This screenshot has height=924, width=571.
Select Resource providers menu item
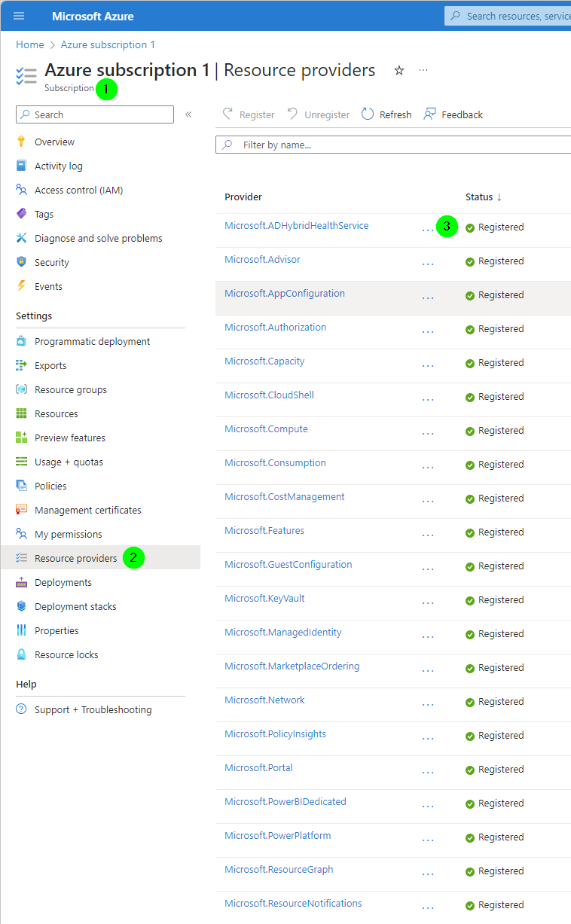tap(100, 558)
